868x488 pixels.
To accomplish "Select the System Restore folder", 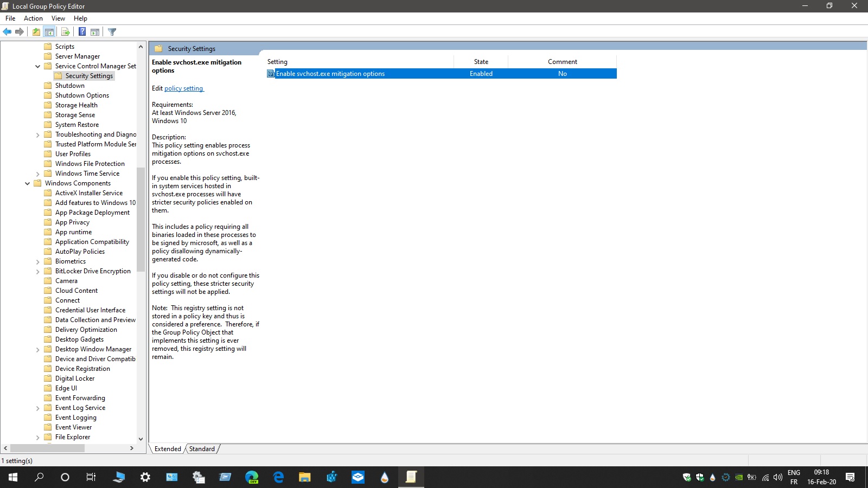I will (76, 125).
